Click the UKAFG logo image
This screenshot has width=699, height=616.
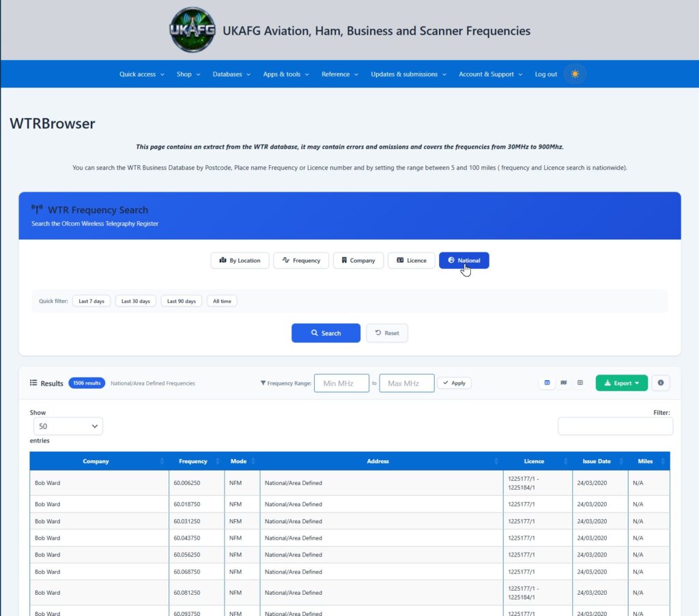point(192,30)
